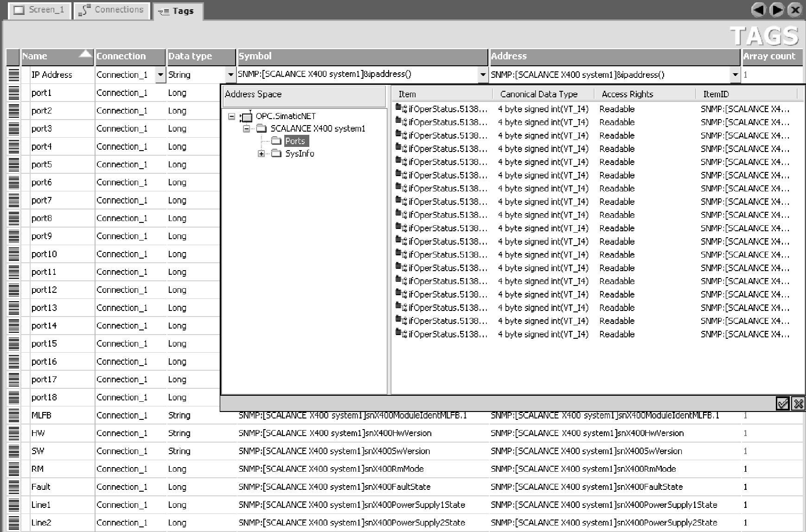Click the Symbol column header

(x=362, y=57)
